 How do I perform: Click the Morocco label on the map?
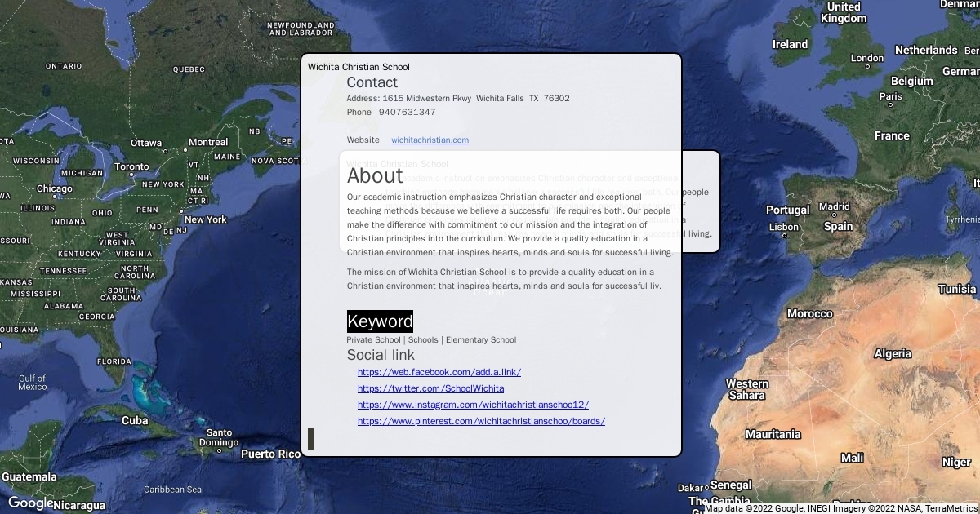coord(809,314)
